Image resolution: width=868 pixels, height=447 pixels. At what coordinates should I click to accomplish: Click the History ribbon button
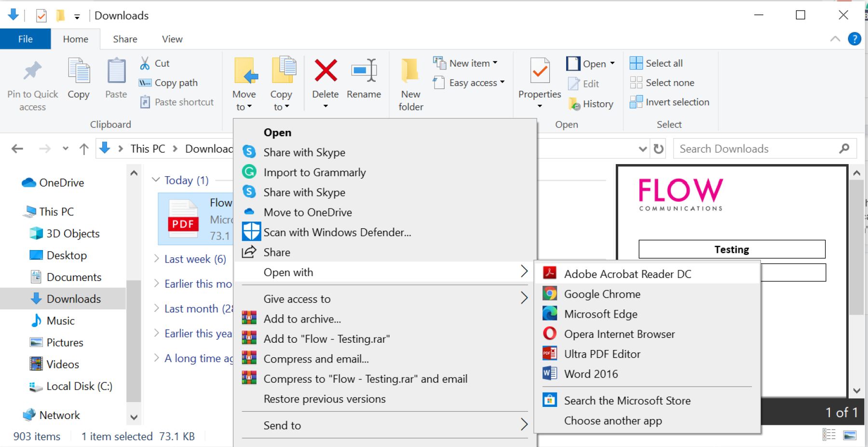click(x=591, y=104)
